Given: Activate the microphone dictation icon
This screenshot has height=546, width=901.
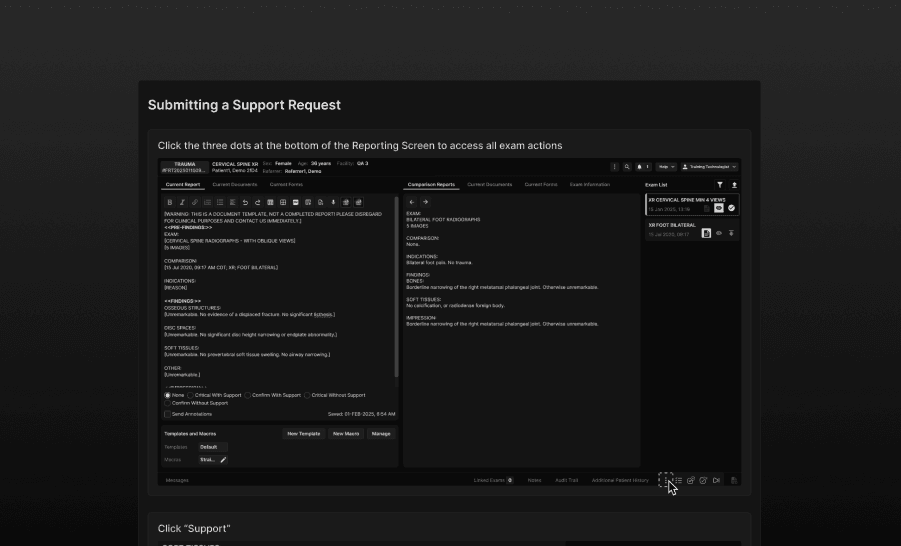Looking at the screenshot, I should [333, 202].
